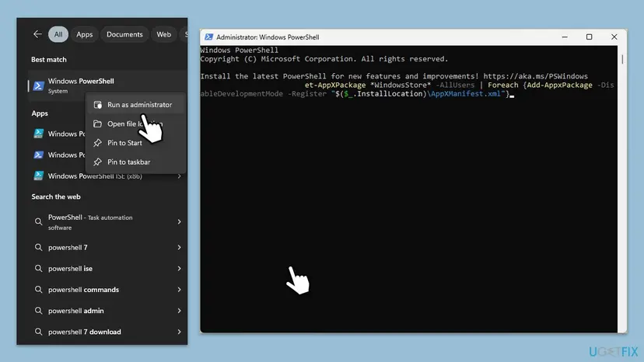Switch to the Apps filter tab
Viewport: 644px width, 362px height.
point(84,34)
